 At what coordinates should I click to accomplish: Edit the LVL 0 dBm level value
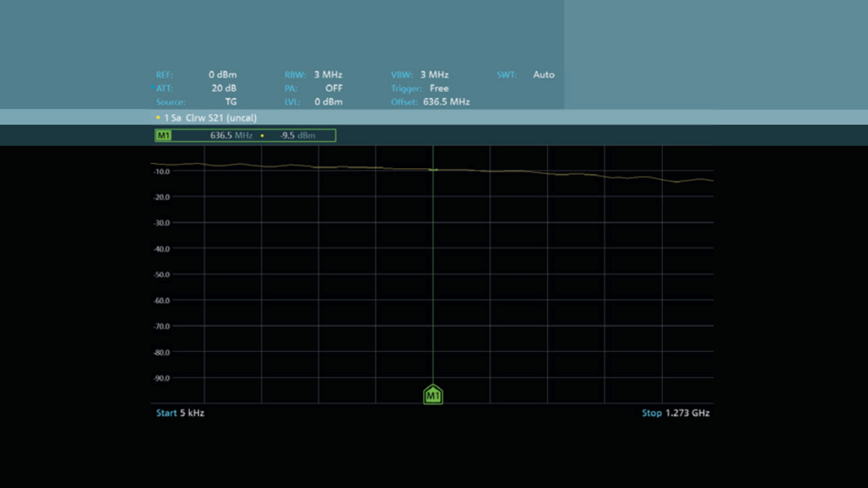328,102
